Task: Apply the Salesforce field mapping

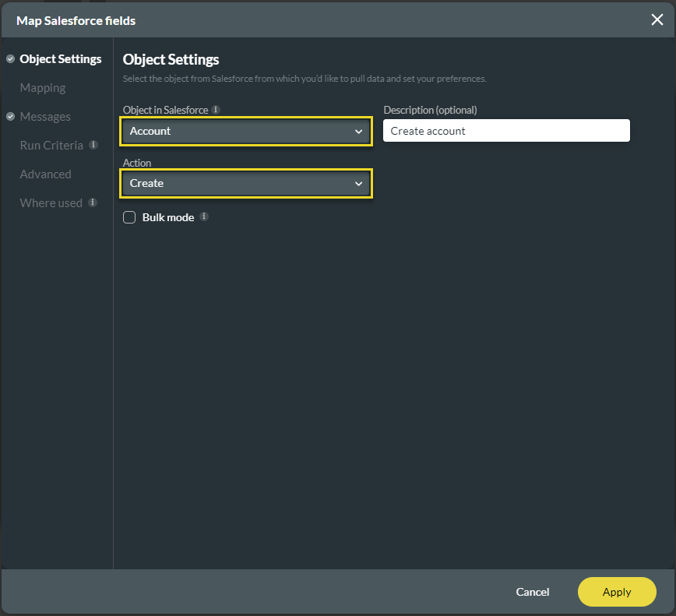Action: click(617, 592)
